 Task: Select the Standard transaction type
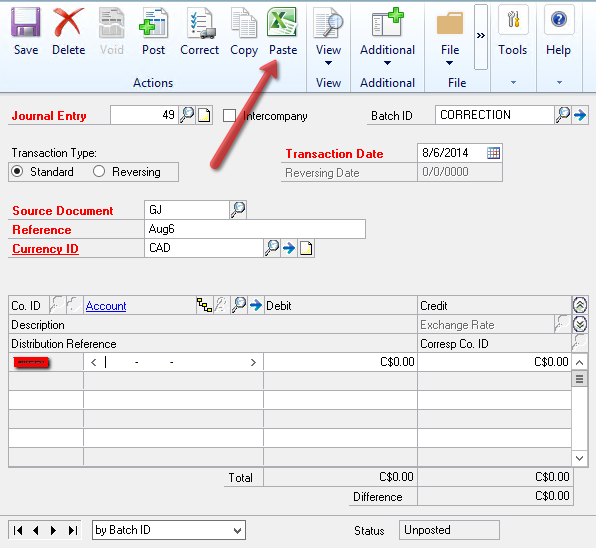(17, 171)
